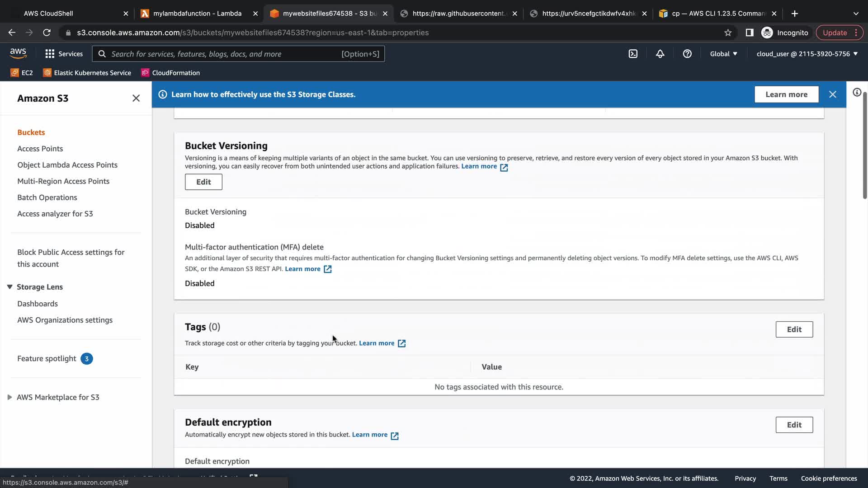Switch to the mylambdafunction Lambda tab
Image resolution: width=868 pixels, height=488 pixels.
[x=197, y=14]
